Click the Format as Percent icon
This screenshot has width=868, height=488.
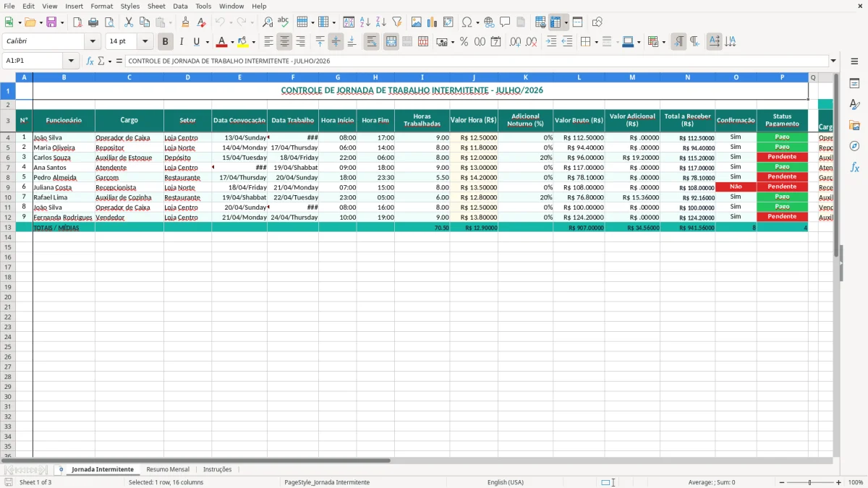pos(464,42)
